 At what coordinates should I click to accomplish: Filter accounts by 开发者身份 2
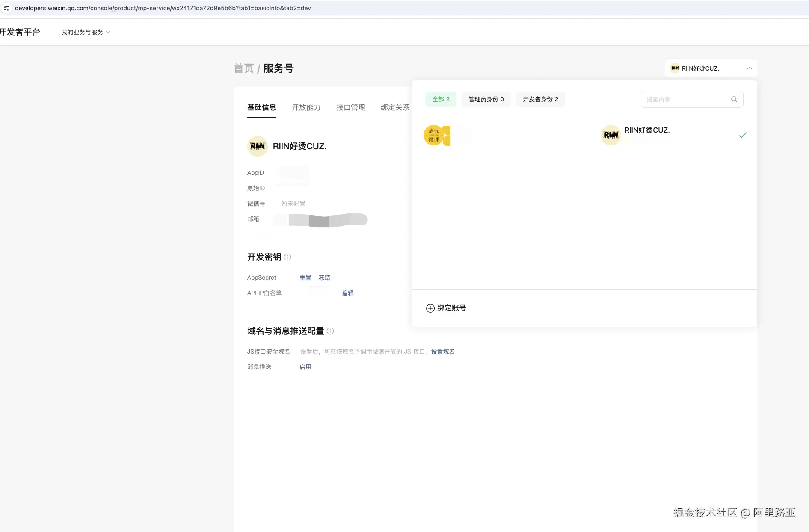[540, 99]
